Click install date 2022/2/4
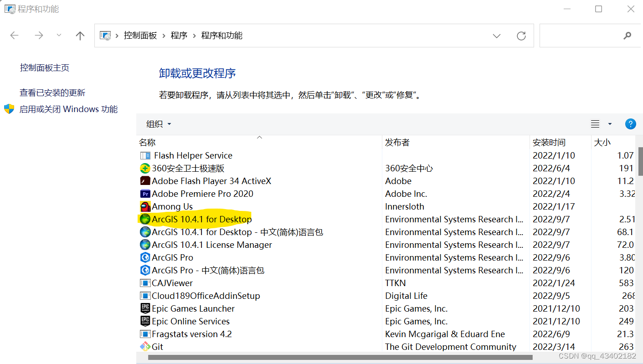This screenshot has height=364, width=643. click(x=551, y=194)
